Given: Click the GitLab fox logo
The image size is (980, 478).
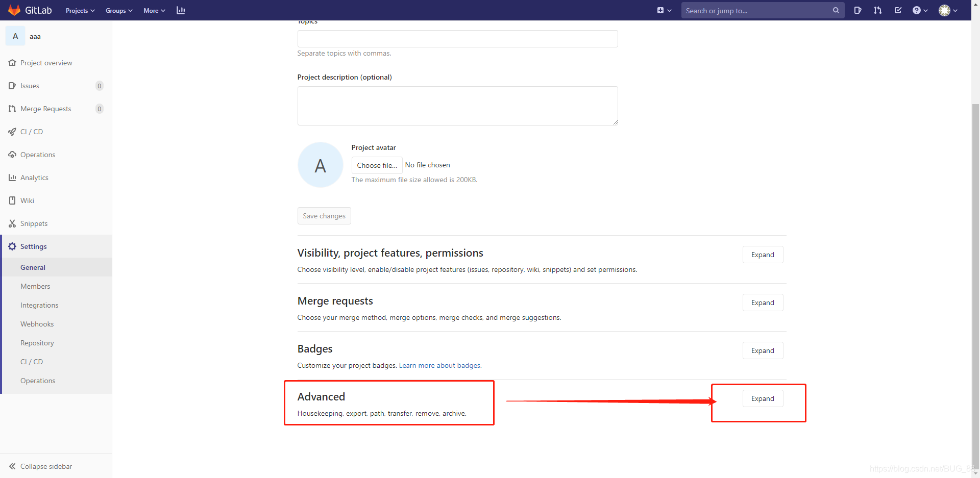Looking at the screenshot, I should pos(14,10).
